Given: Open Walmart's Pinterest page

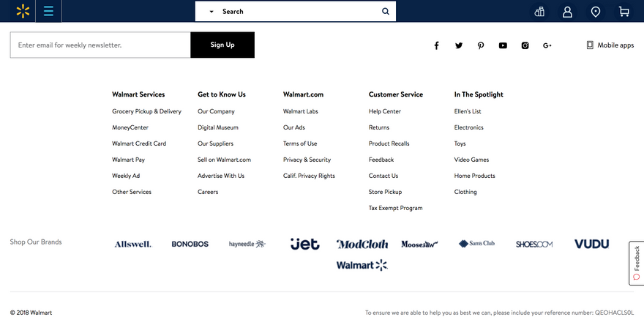Looking at the screenshot, I should click(481, 45).
